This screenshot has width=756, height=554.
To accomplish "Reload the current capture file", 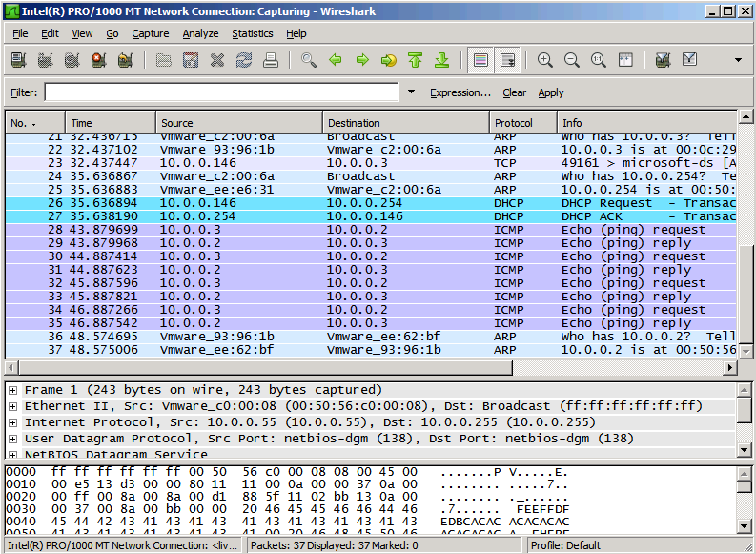I will coord(244,60).
